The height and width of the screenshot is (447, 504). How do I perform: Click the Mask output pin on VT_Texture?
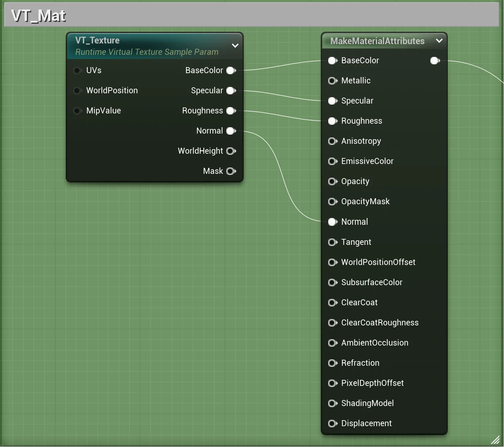click(231, 171)
